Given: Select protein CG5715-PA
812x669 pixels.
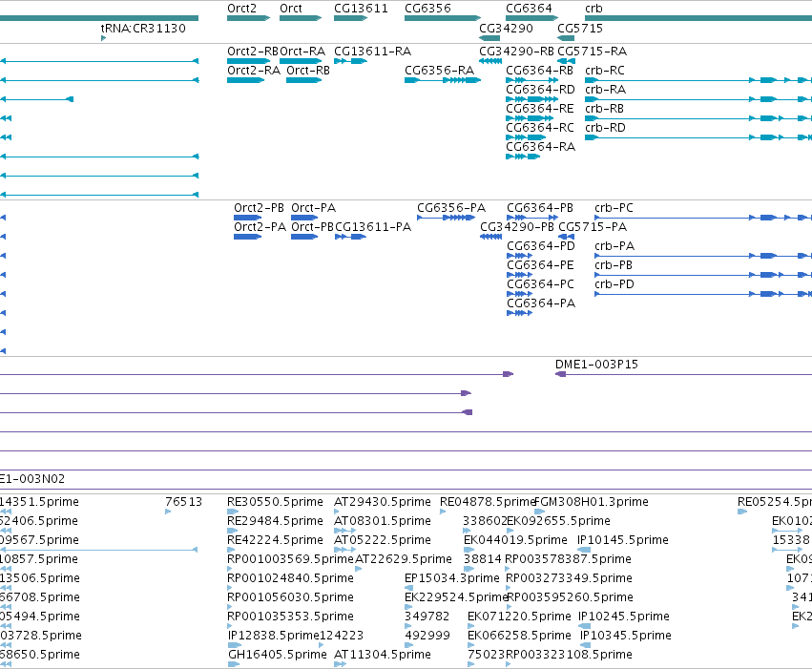Looking at the screenshot, I should pyautogui.click(x=567, y=237).
